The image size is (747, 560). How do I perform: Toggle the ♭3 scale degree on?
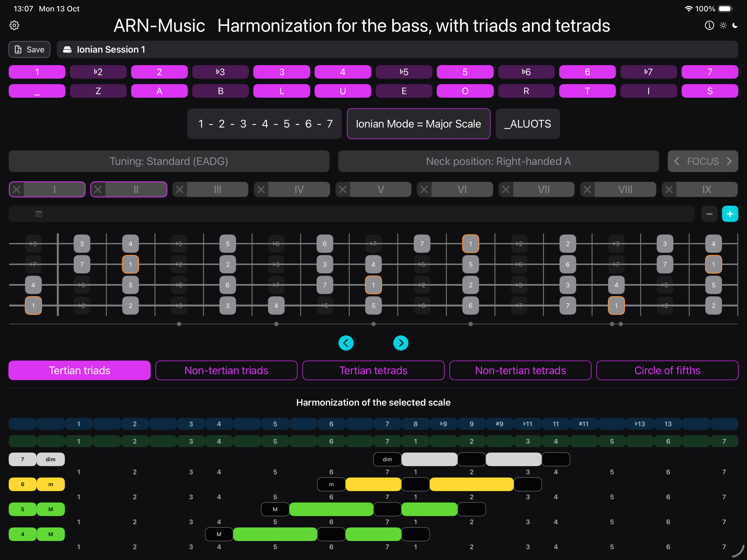[220, 72]
